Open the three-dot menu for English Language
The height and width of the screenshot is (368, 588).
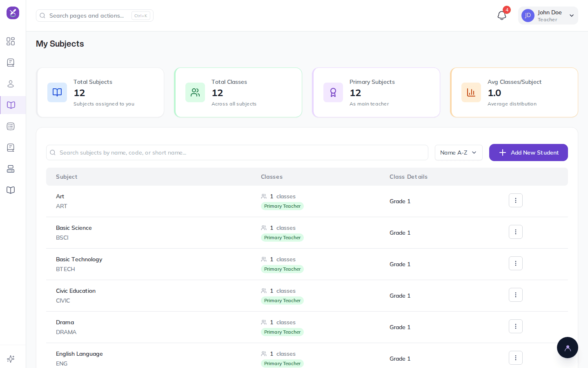point(516,358)
